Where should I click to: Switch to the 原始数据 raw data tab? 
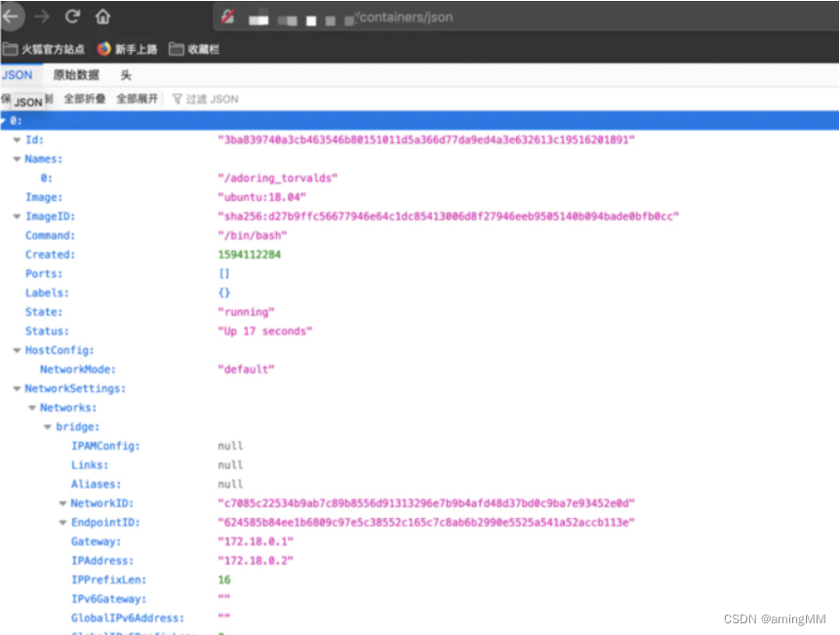(x=76, y=75)
